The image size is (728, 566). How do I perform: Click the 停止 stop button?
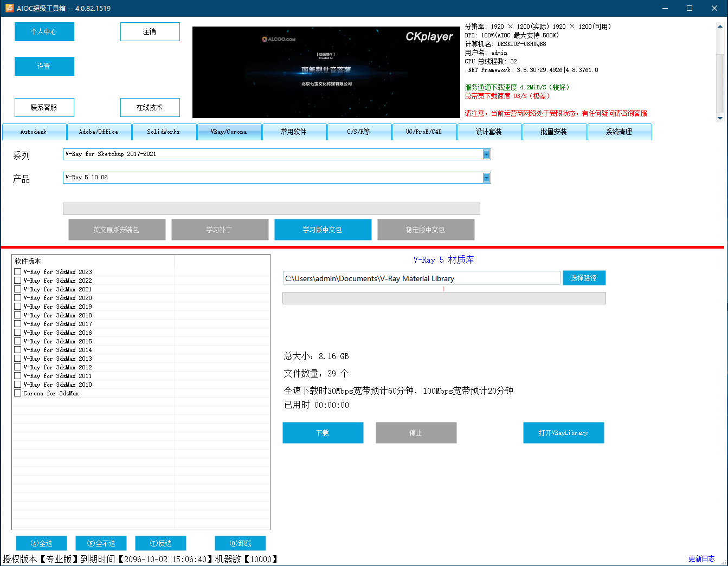[x=416, y=433]
